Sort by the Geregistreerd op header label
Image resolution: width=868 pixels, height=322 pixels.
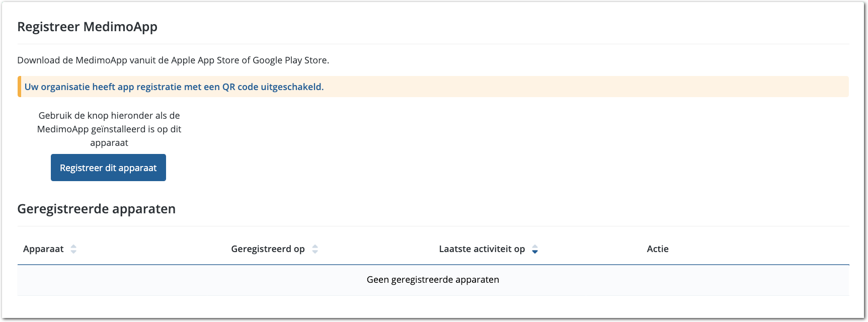(268, 249)
